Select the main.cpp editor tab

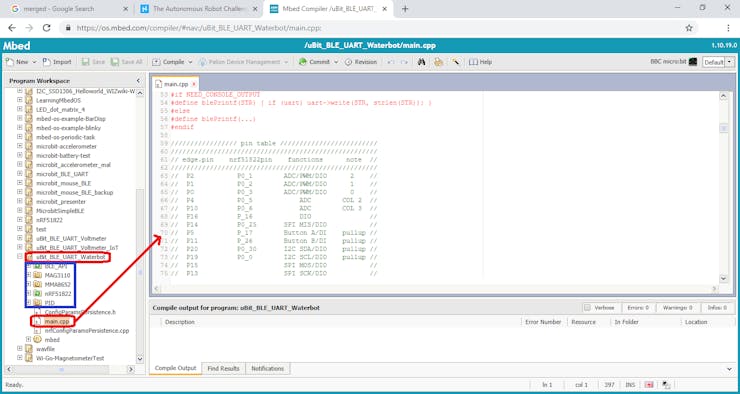176,84
